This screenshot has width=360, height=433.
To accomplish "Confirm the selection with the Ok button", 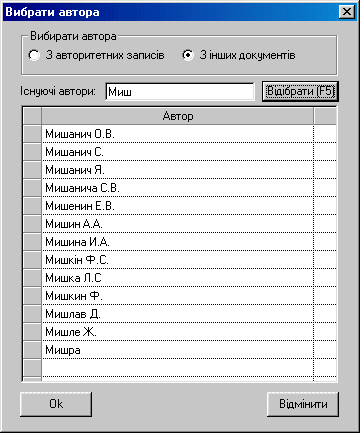I will (56, 404).
